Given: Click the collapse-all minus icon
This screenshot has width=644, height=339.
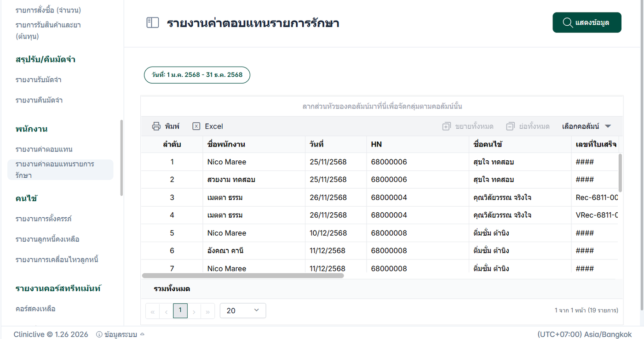Looking at the screenshot, I should pyautogui.click(x=510, y=126).
